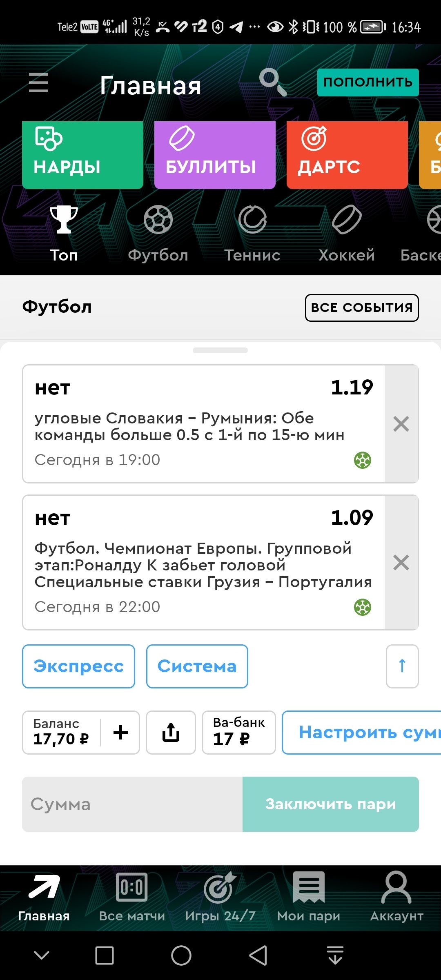Image resolution: width=441 pixels, height=980 pixels.
Task: Tap the share bet slip icon
Action: coord(171,733)
